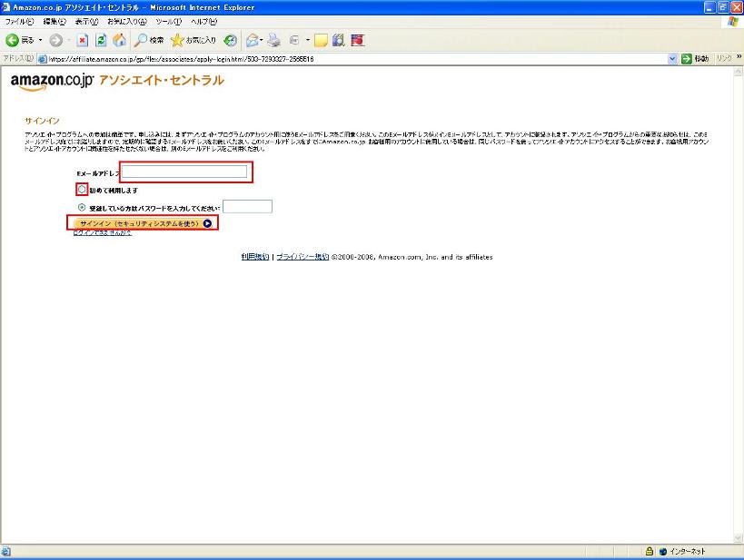Open the ツール(T) menu
The image size is (744, 560).
[168, 22]
